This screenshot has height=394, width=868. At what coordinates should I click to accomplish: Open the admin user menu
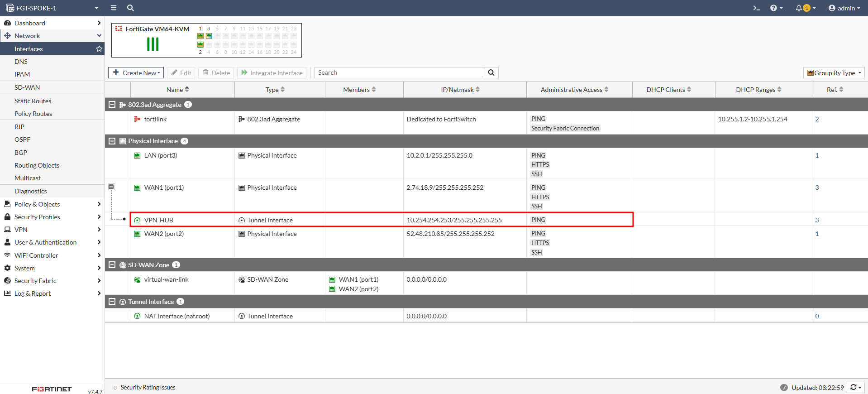point(844,8)
